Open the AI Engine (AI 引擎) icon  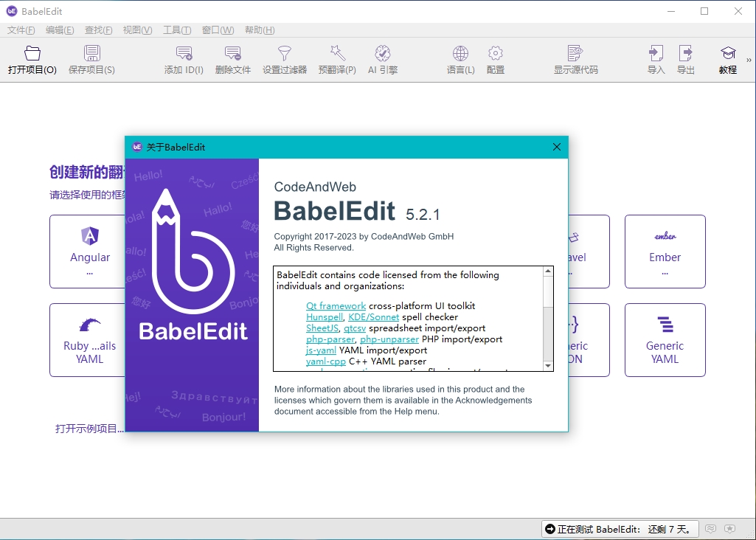[383, 53]
